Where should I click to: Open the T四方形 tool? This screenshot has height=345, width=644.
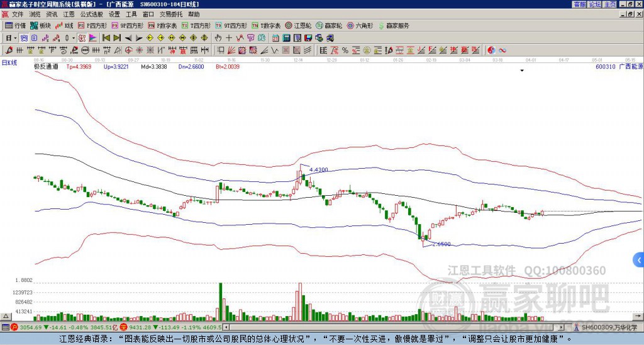click(x=196, y=25)
